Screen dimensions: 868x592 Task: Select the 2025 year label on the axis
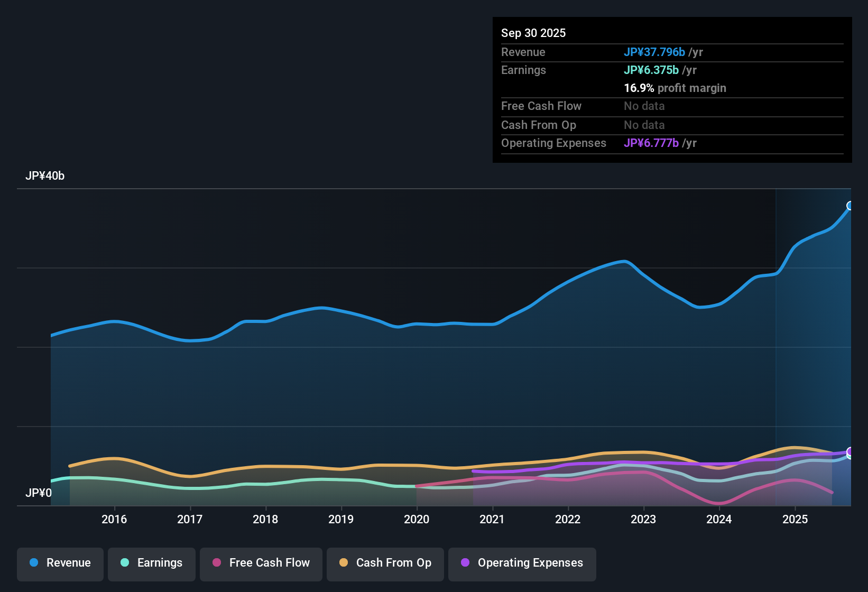[x=796, y=520]
